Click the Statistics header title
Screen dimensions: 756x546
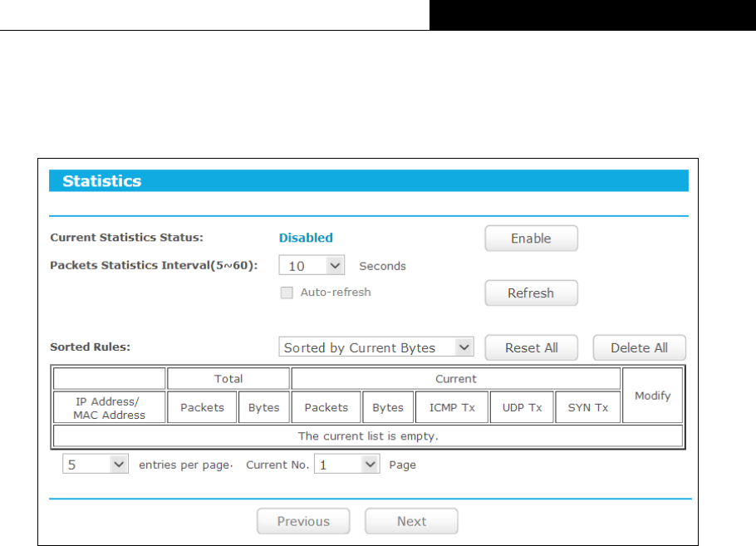101,181
